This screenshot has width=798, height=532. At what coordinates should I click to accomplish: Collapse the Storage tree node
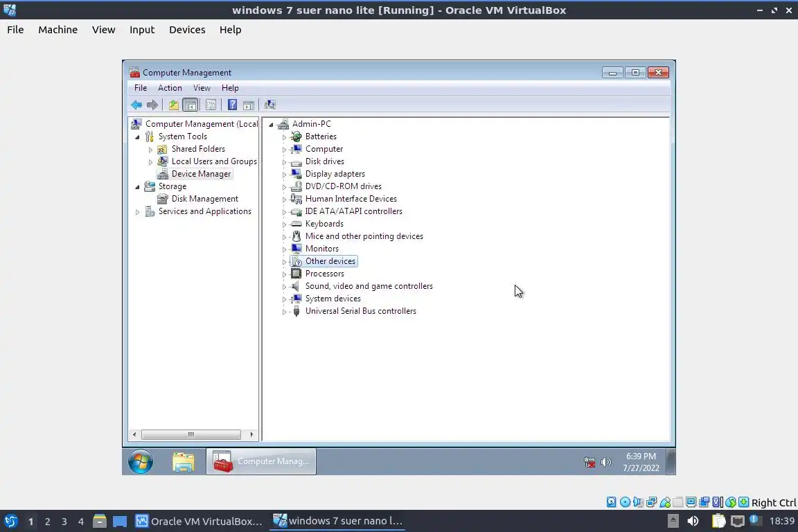click(137, 187)
